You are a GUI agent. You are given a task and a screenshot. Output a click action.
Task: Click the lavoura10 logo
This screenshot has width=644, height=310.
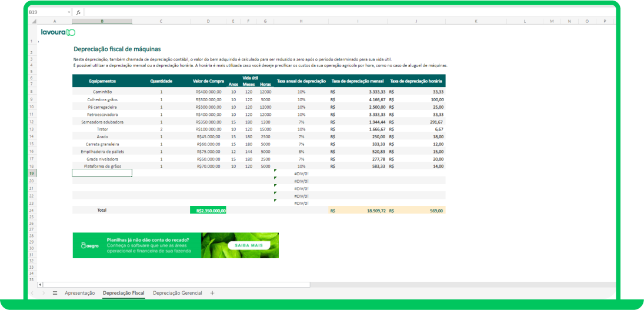tap(58, 32)
